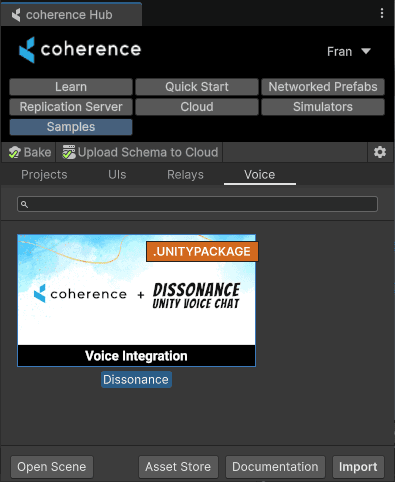This screenshot has width=395, height=482.
Task: Switch to the Projects tab
Action: coord(44,175)
